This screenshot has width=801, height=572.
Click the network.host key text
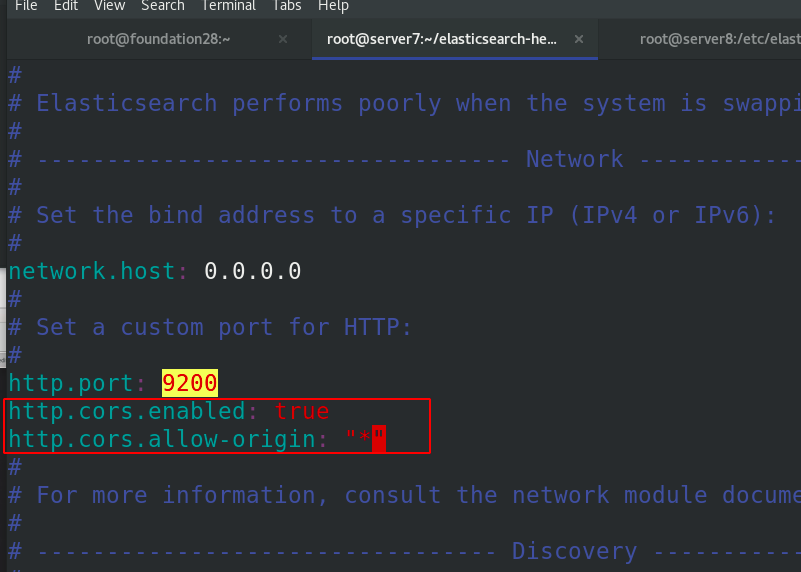92,271
